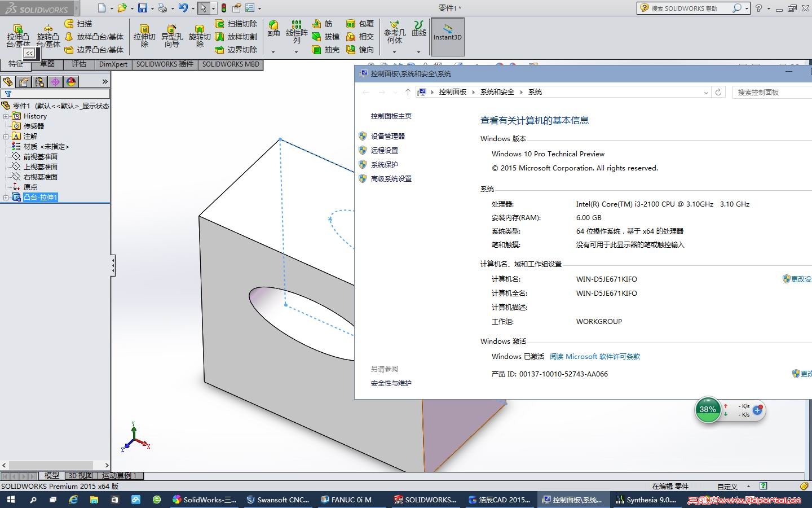This screenshot has width=812, height=508.
Task: Select the Draft (拔模) tool
Action: [x=325, y=37]
